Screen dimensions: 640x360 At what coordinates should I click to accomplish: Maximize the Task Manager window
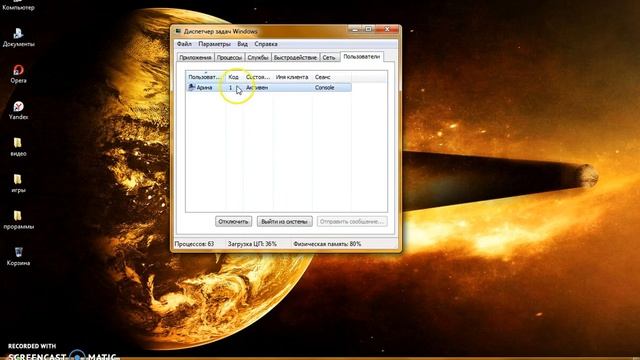tap(368, 29)
